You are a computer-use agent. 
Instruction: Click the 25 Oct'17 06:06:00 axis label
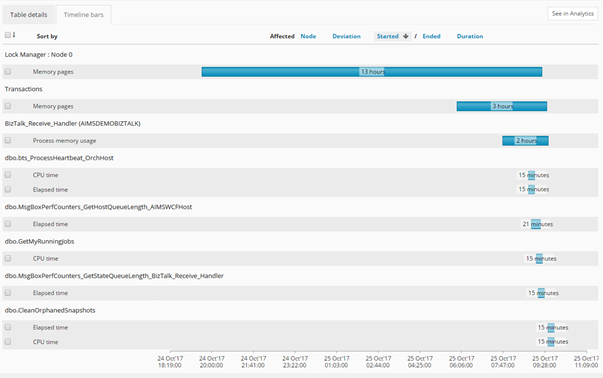461,361
